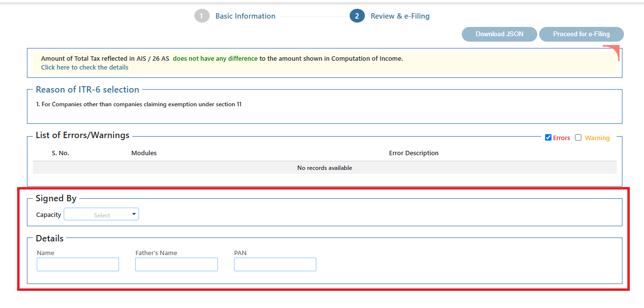Screen dimensions: 644x308
Task: Click the S. No. column header
Action: 60,153
